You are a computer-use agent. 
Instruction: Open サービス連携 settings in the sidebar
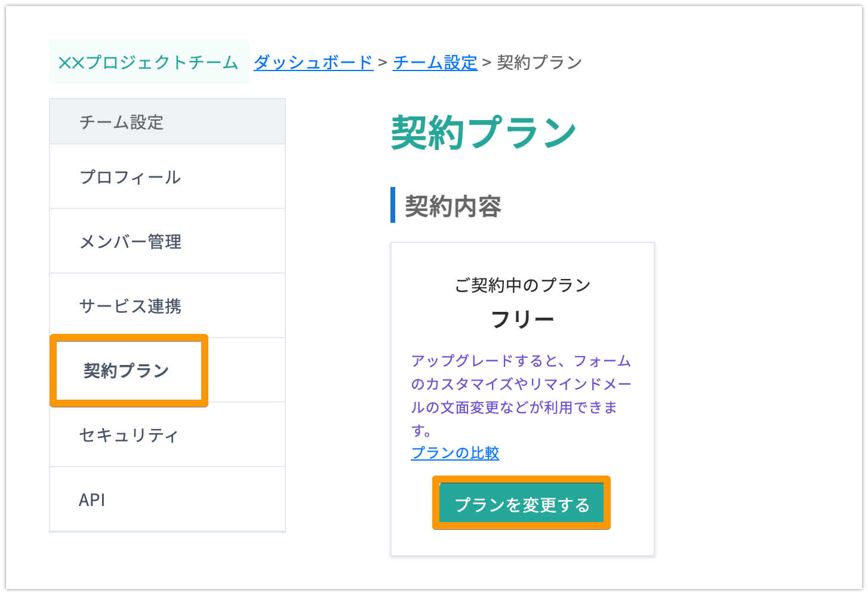[167, 306]
